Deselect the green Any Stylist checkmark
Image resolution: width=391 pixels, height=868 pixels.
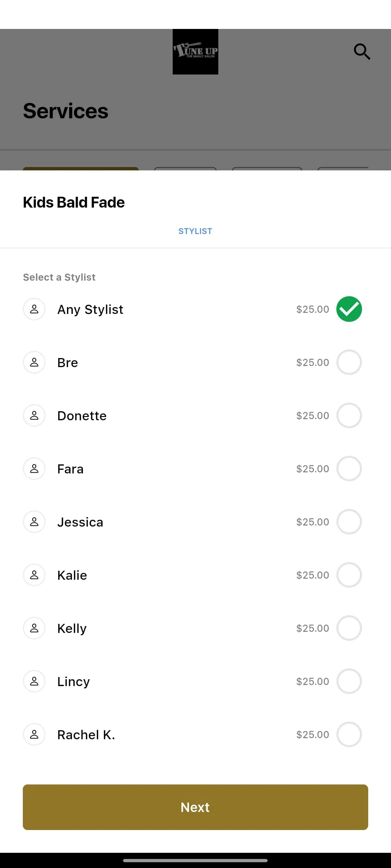tap(349, 309)
